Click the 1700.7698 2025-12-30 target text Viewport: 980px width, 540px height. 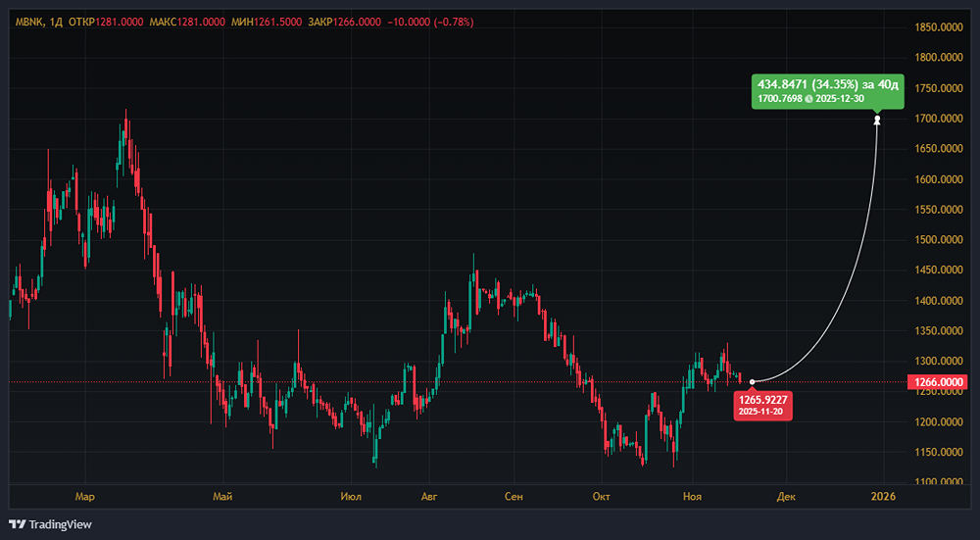pos(810,99)
